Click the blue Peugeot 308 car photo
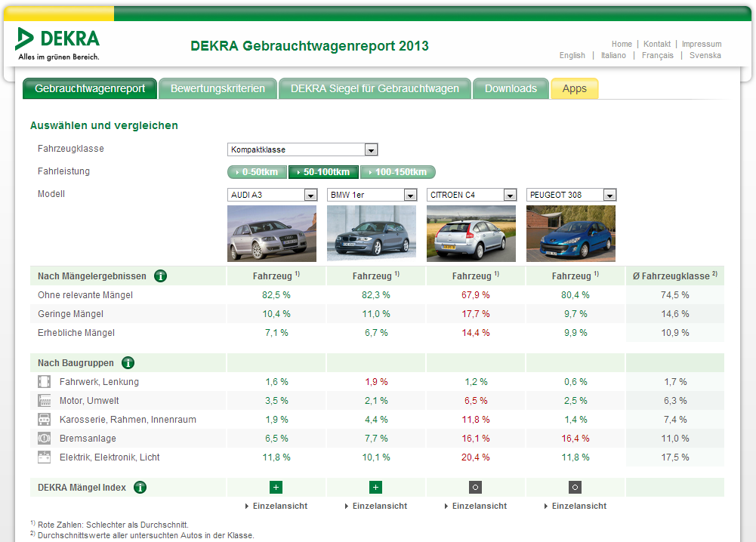Image resolution: width=756 pixels, height=542 pixels. click(x=571, y=234)
